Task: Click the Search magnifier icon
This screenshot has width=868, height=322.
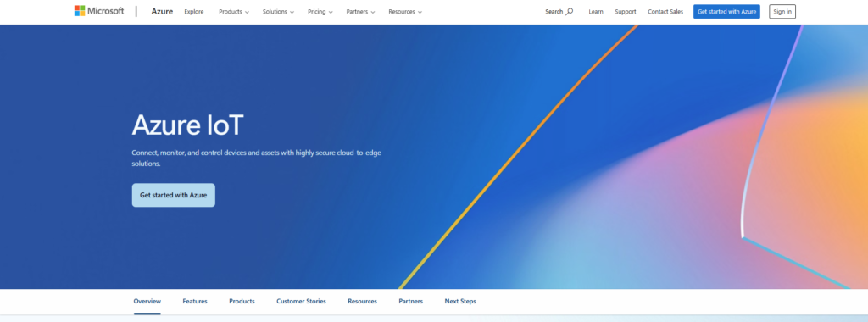Action: click(x=569, y=12)
